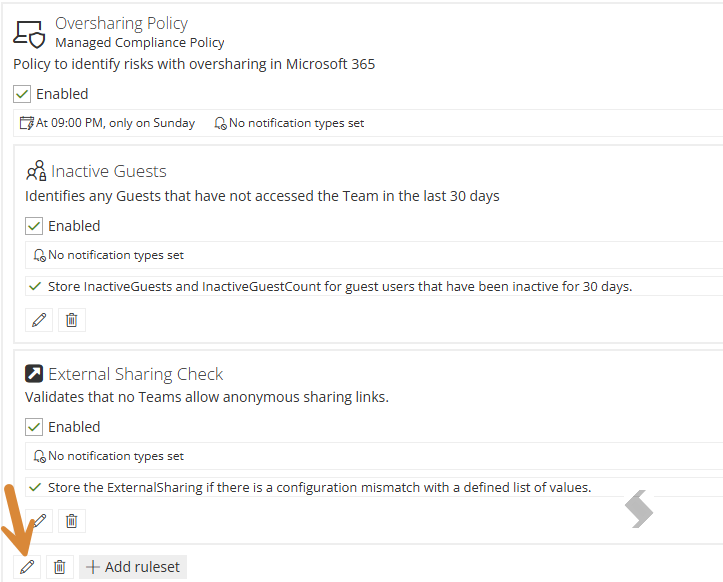Image resolution: width=723 pixels, height=582 pixels.
Task: Select the Store the ExternalSharing rule row
Action: [x=374, y=487]
